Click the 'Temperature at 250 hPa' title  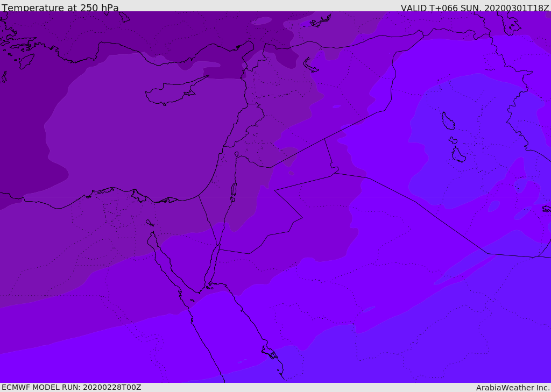pos(60,8)
